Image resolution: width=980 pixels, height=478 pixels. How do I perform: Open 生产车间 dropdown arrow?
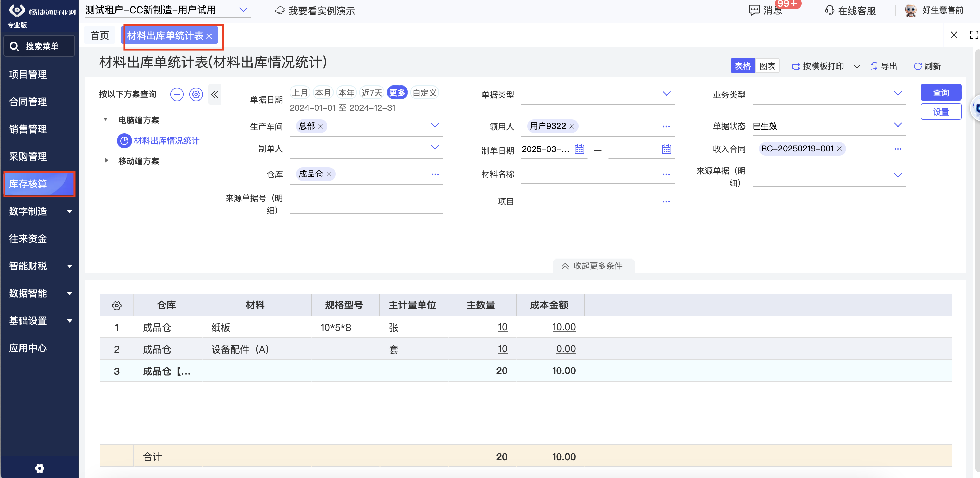click(x=435, y=125)
